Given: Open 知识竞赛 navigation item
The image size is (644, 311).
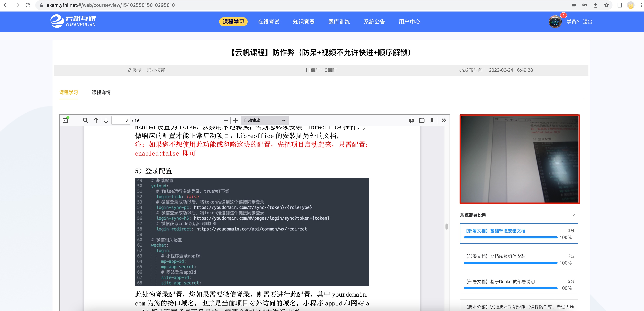Looking at the screenshot, I should pos(304,22).
